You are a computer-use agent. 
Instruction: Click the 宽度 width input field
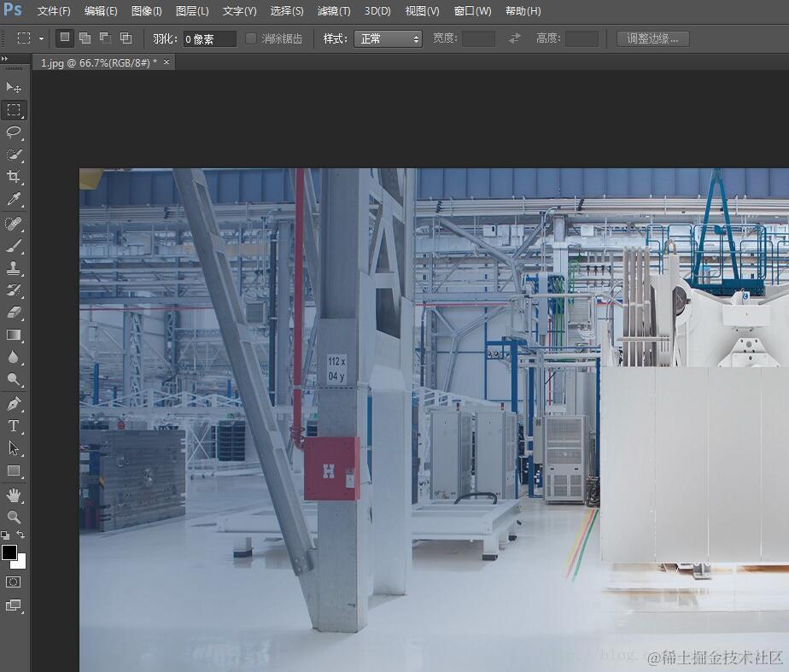(x=478, y=38)
